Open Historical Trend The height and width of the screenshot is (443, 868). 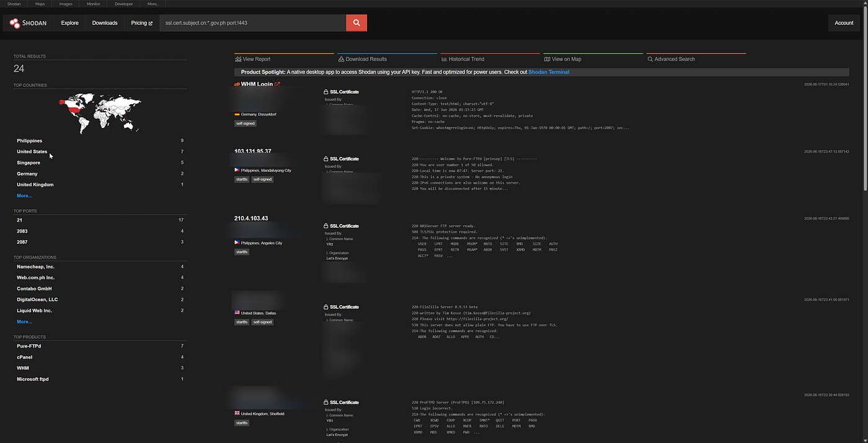click(463, 59)
